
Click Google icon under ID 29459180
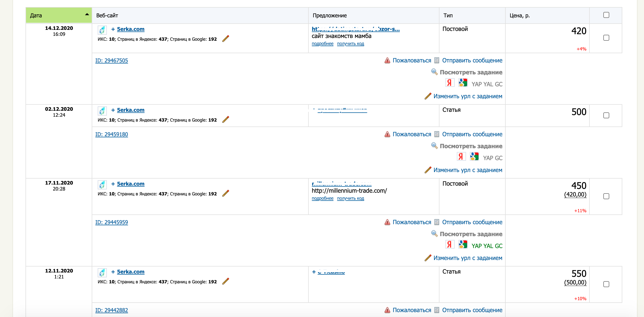click(474, 157)
